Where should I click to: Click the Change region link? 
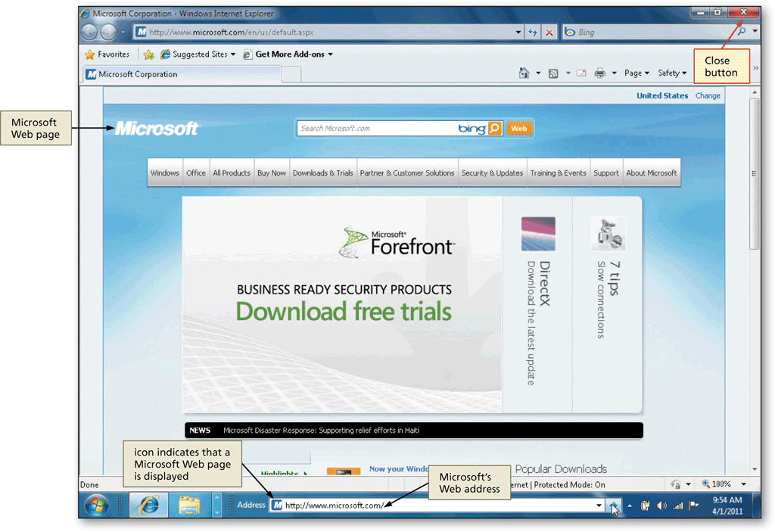click(708, 96)
